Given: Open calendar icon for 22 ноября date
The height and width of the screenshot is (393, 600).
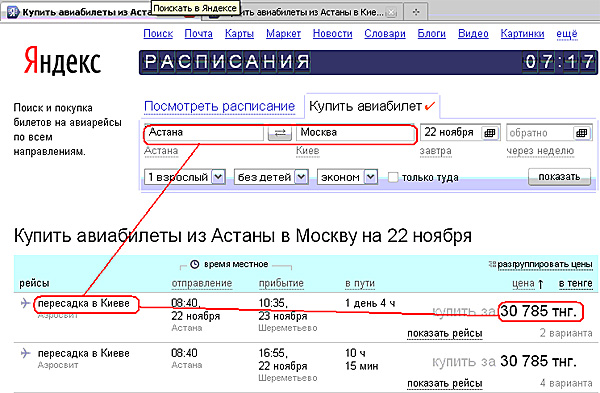Looking at the screenshot, I should [489, 133].
